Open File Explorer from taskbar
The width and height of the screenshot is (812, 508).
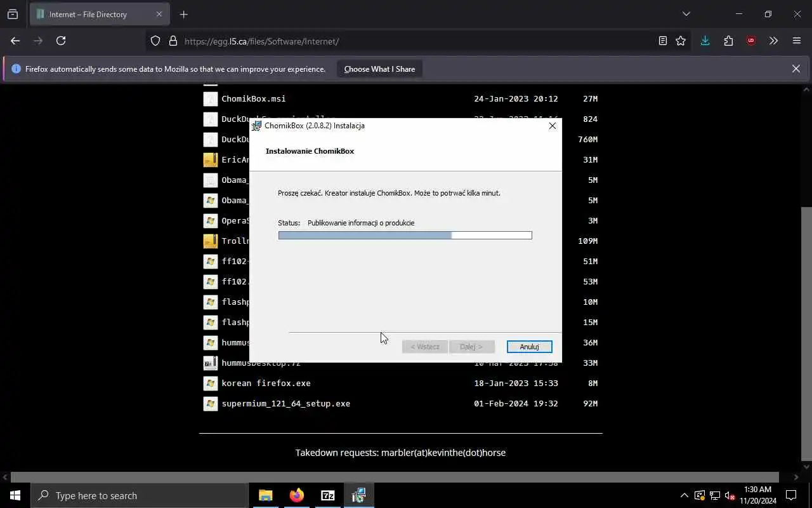pos(266,495)
